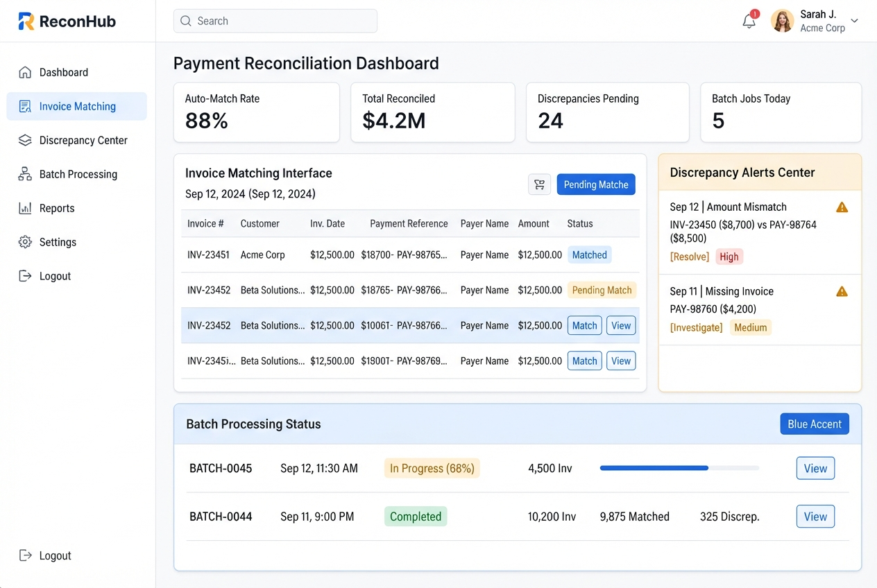Expand the user account chevron
877x588 pixels.
[855, 21]
